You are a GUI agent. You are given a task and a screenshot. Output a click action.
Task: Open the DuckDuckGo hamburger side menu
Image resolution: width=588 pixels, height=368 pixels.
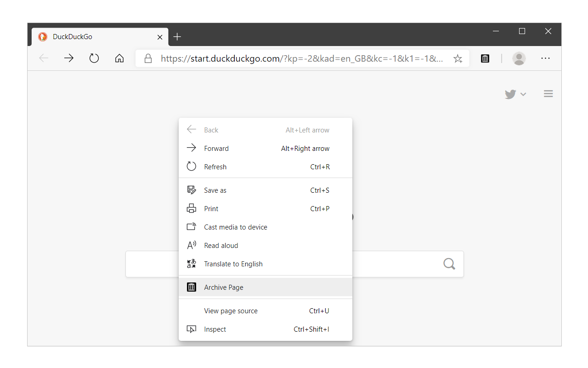pyautogui.click(x=548, y=94)
